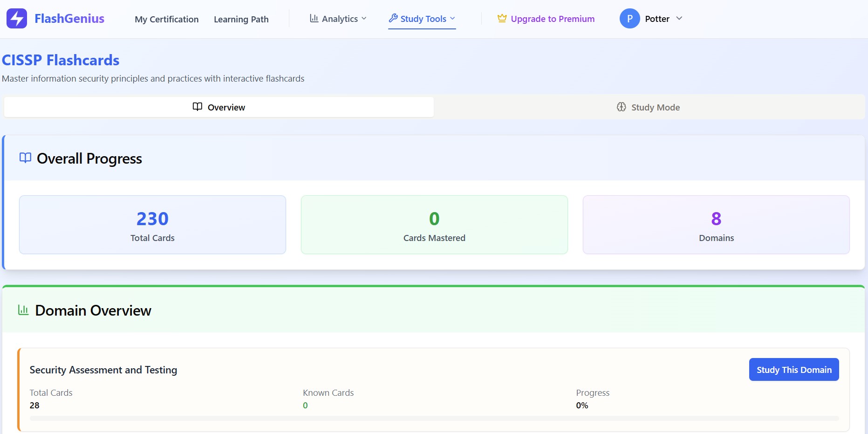Viewport: 868px width, 434px height.
Task: Click the 0 Cards Mastered tile
Action: click(x=434, y=225)
